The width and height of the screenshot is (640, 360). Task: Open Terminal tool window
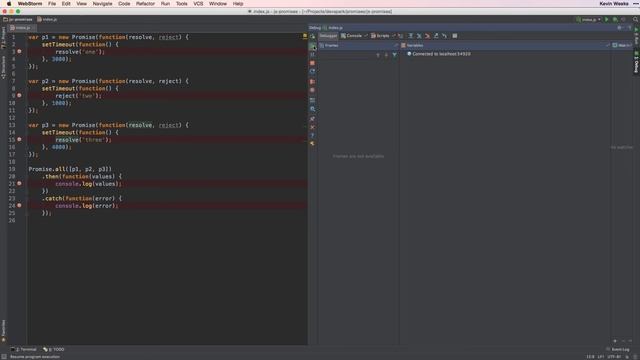pos(24,349)
